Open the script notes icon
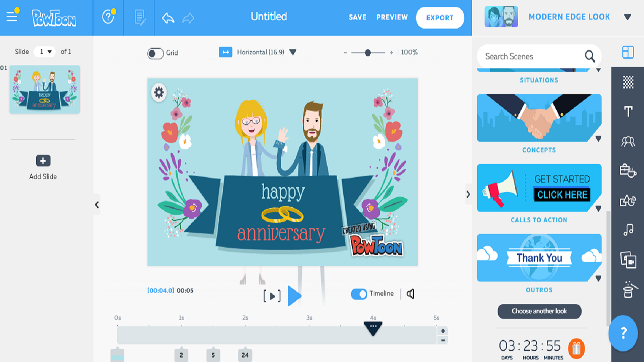 pos(140,18)
